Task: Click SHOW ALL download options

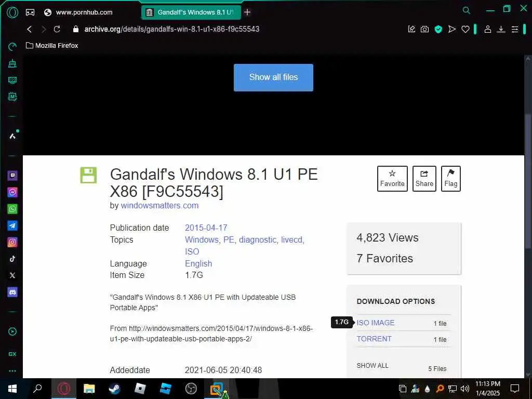Action: click(x=373, y=365)
